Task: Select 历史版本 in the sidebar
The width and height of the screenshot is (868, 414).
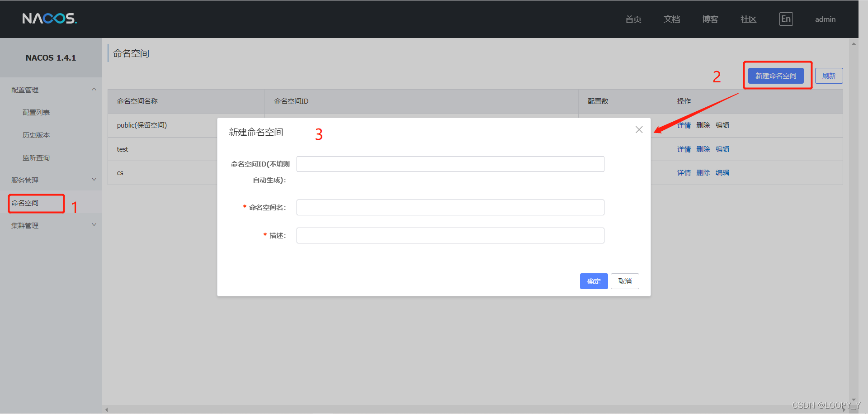Action: [36, 135]
